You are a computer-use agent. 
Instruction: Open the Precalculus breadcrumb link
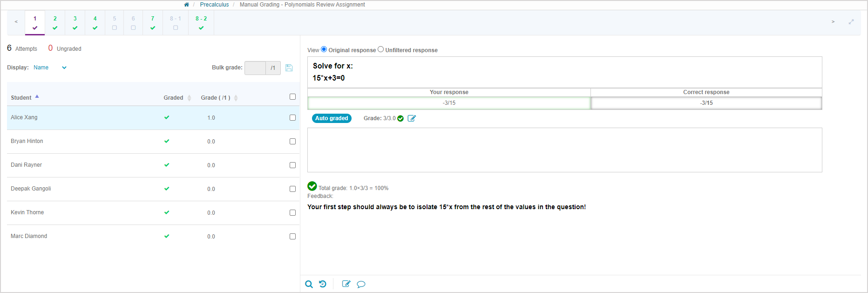[x=214, y=5]
